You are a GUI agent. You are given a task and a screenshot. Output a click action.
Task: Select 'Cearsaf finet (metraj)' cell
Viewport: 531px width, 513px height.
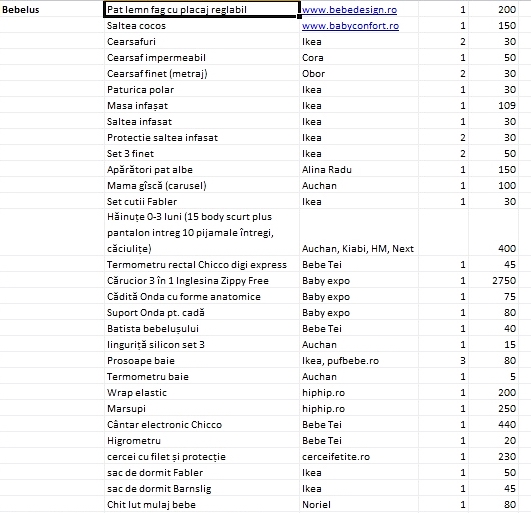pyautogui.click(x=202, y=73)
